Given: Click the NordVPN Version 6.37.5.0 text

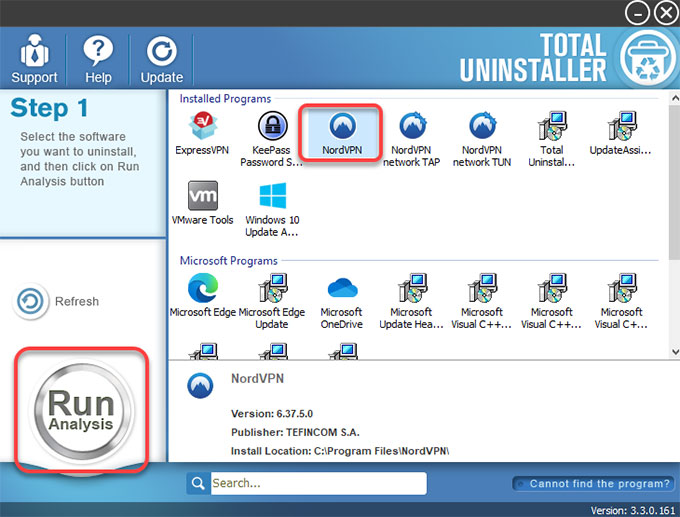Looking at the screenshot, I should 272,414.
